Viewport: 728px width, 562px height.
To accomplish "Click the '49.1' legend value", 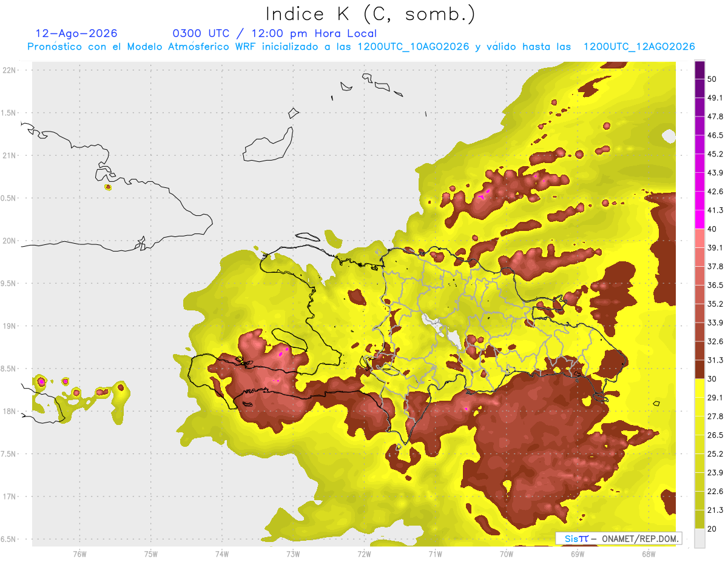I will click(x=716, y=98).
